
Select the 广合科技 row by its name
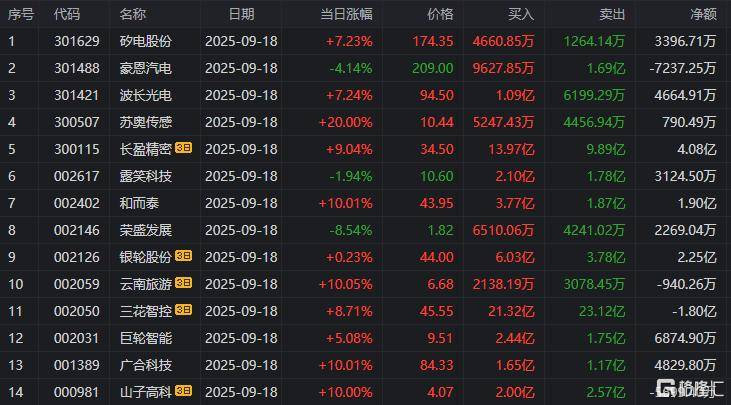tap(145, 364)
